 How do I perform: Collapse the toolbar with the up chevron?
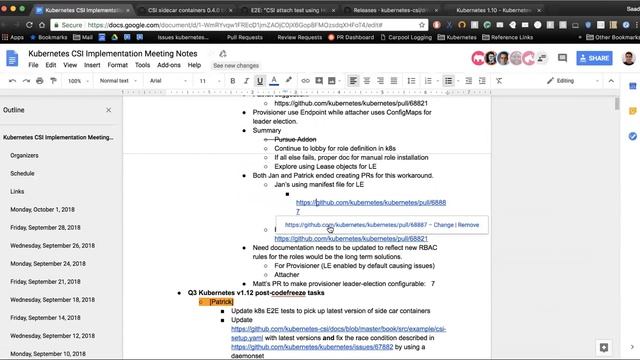(x=611, y=81)
